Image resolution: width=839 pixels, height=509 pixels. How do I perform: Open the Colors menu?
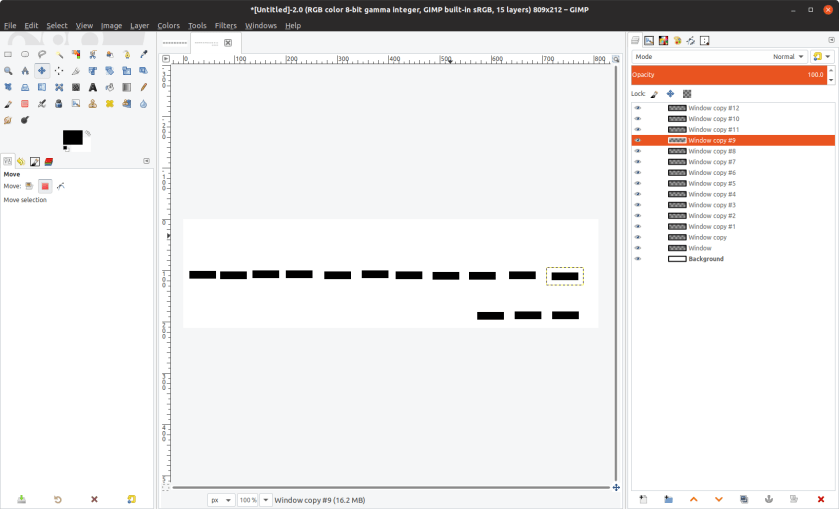168,25
